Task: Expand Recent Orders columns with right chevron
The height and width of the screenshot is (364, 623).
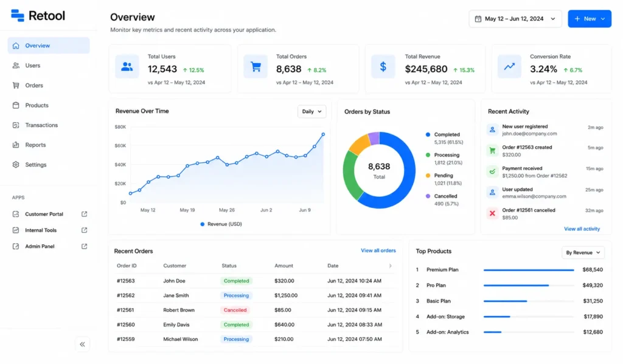Action: click(x=390, y=266)
